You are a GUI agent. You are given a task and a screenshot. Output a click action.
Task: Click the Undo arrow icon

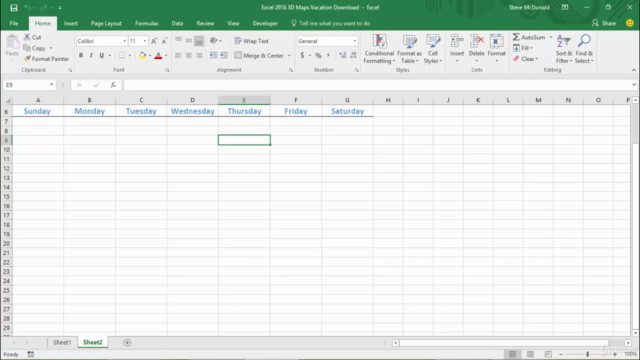point(28,8)
